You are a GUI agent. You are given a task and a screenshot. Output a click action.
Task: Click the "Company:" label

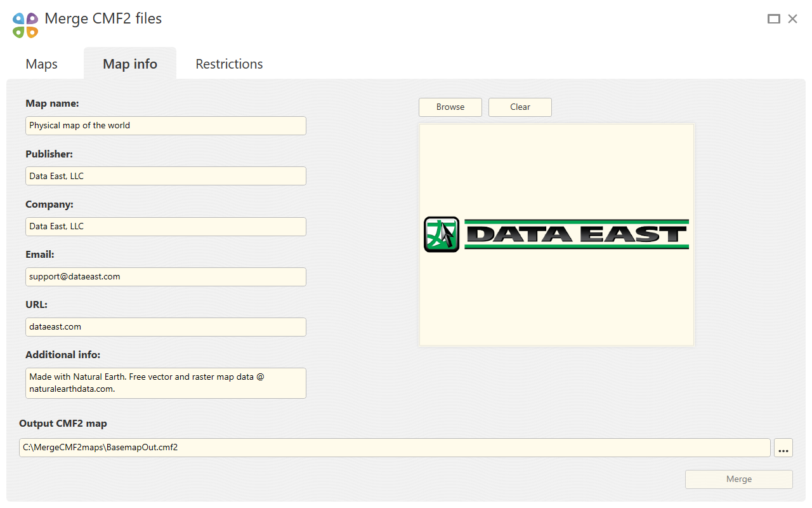click(49, 204)
